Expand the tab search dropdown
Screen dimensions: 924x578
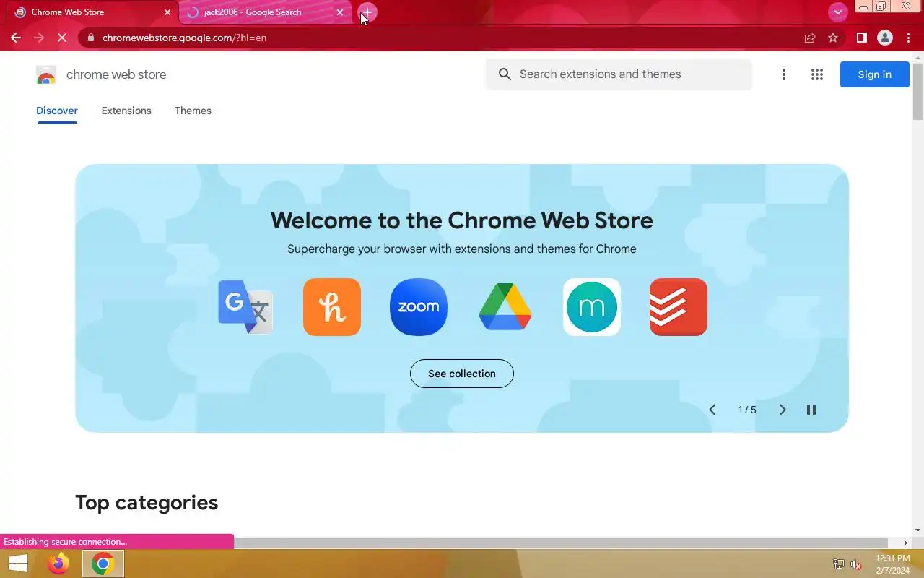point(837,12)
